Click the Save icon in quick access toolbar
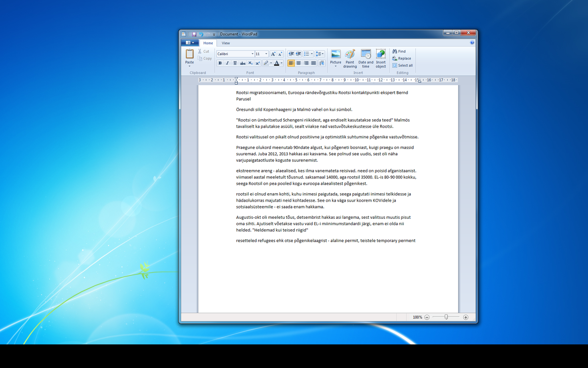Viewport: 588px width, 368px height. pyautogui.click(x=194, y=34)
